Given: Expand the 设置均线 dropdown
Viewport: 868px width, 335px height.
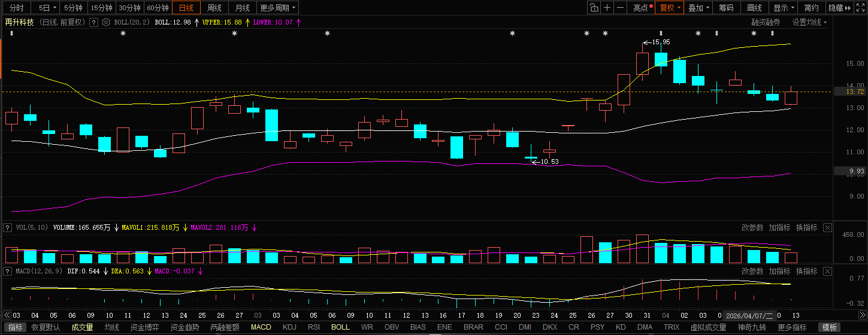Looking at the screenshot, I should [x=809, y=22].
